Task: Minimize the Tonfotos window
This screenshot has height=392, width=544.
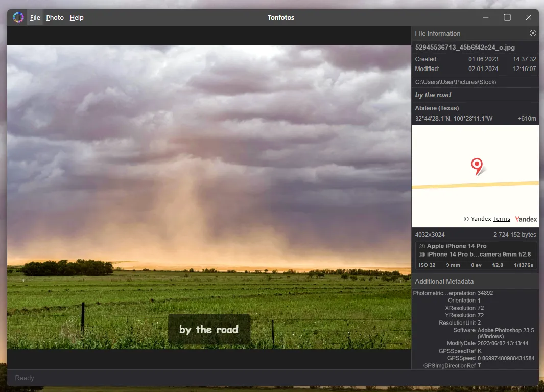Action: (486, 17)
